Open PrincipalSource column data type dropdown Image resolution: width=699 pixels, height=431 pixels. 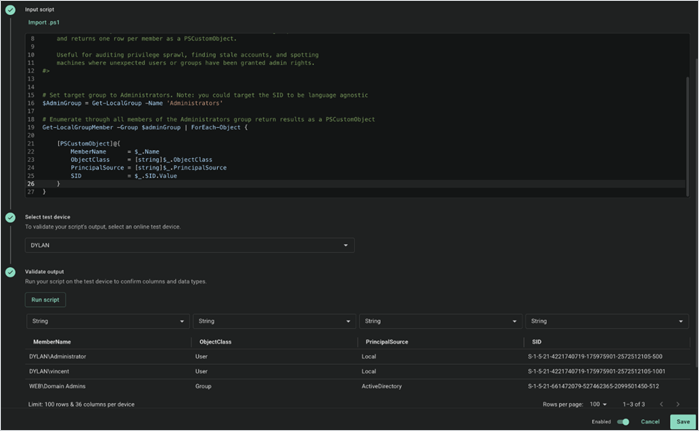point(440,321)
